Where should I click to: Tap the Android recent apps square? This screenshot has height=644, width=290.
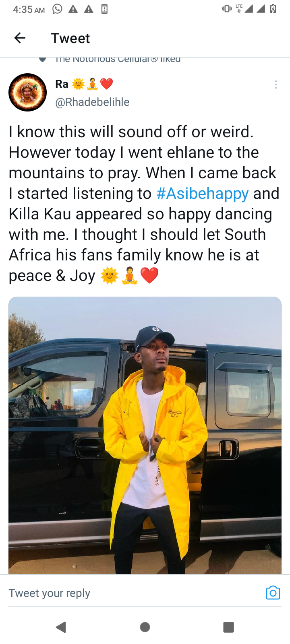pyautogui.click(x=228, y=627)
